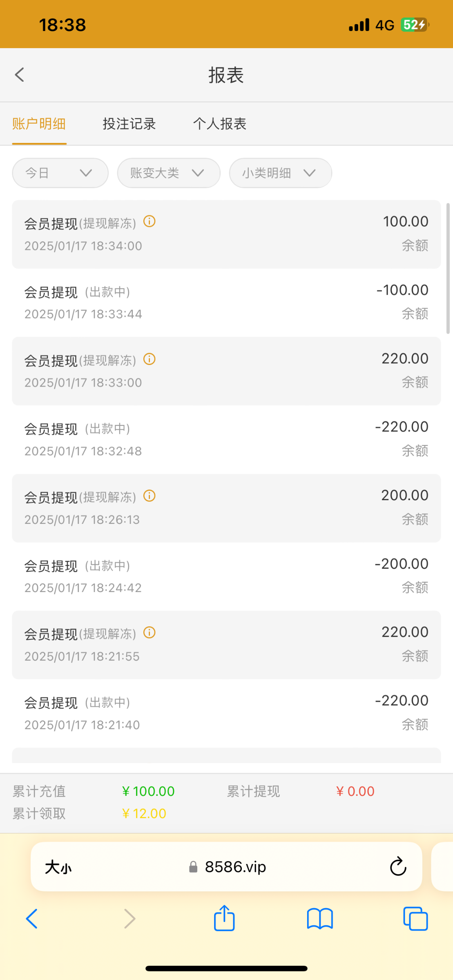Expand the 小类明细 dropdown
Image resolution: width=453 pixels, height=980 pixels.
(x=280, y=173)
